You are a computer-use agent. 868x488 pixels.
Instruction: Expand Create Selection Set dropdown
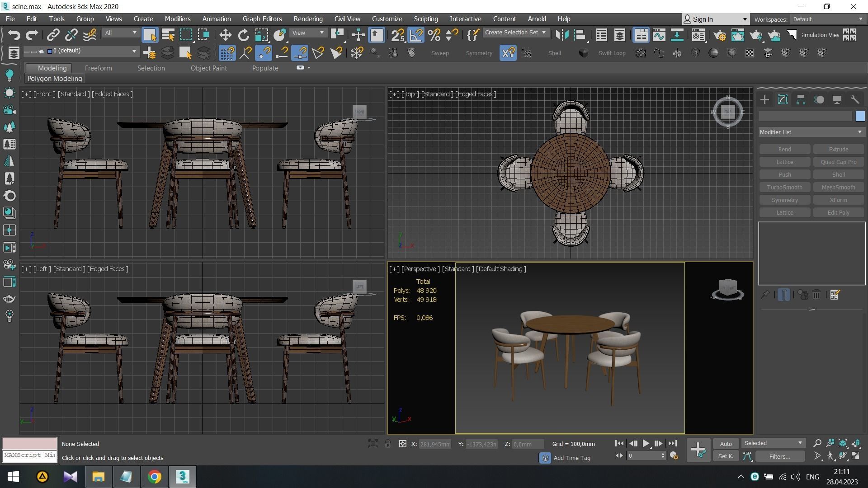pyautogui.click(x=516, y=33)
